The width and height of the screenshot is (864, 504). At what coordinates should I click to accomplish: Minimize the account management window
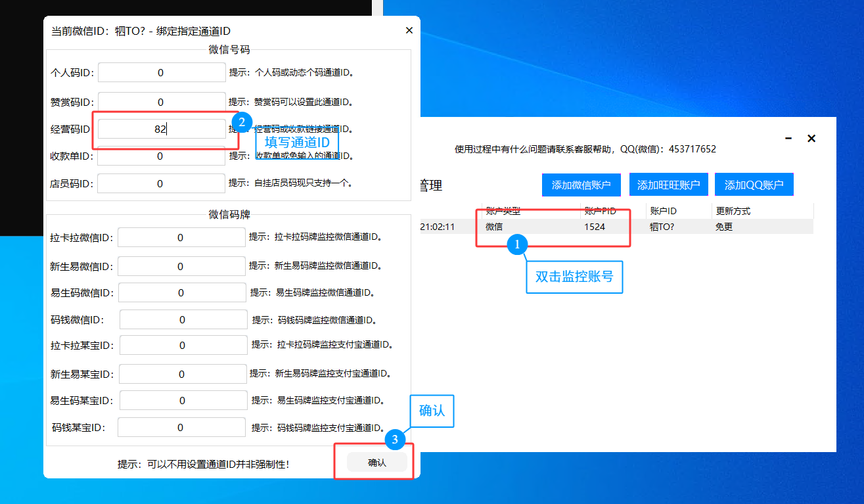[788, 139]
